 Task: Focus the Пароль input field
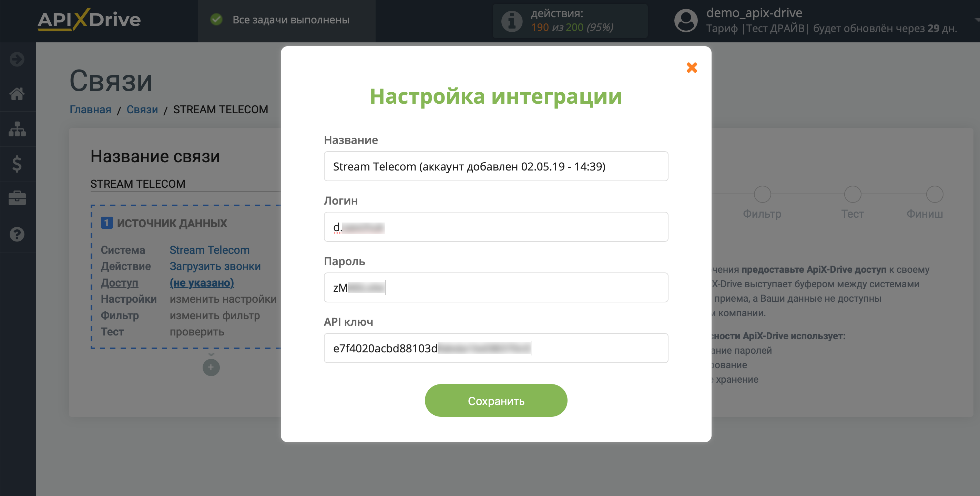pyautogui.click(x=496, y=288)
